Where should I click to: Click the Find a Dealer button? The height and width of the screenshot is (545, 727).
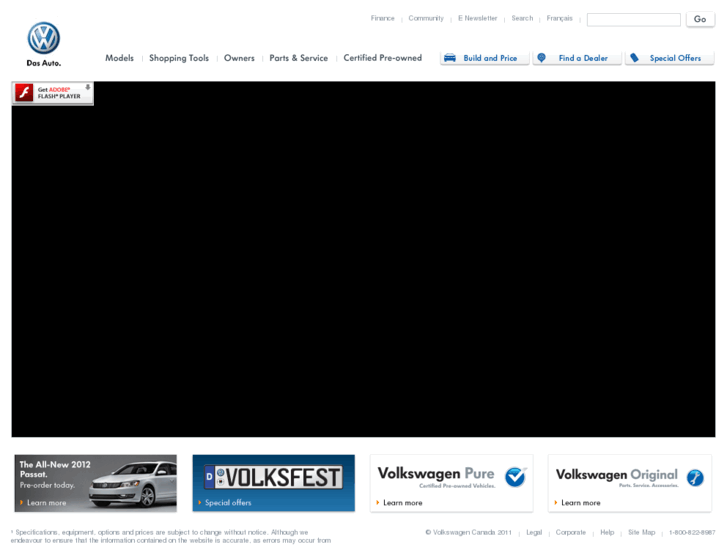577,58
